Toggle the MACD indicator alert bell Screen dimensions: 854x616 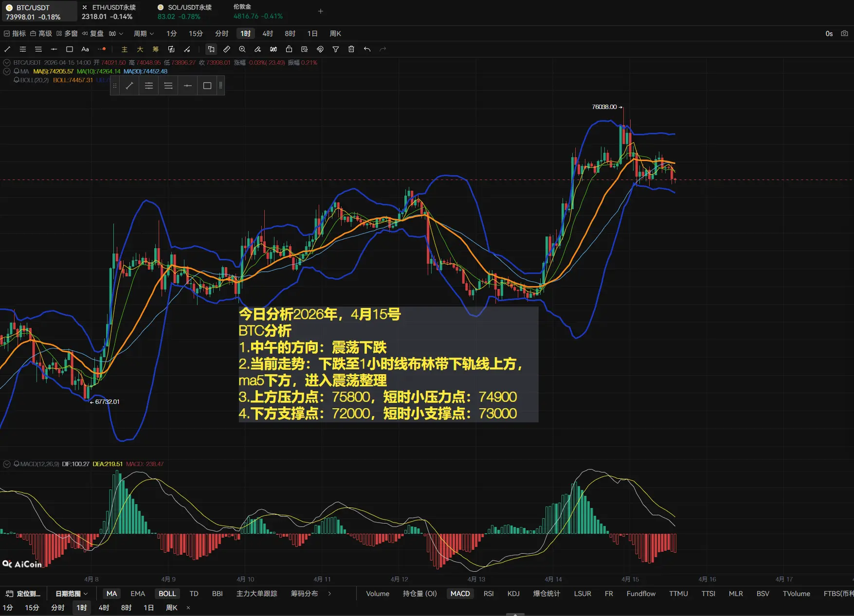pos(17,464)
